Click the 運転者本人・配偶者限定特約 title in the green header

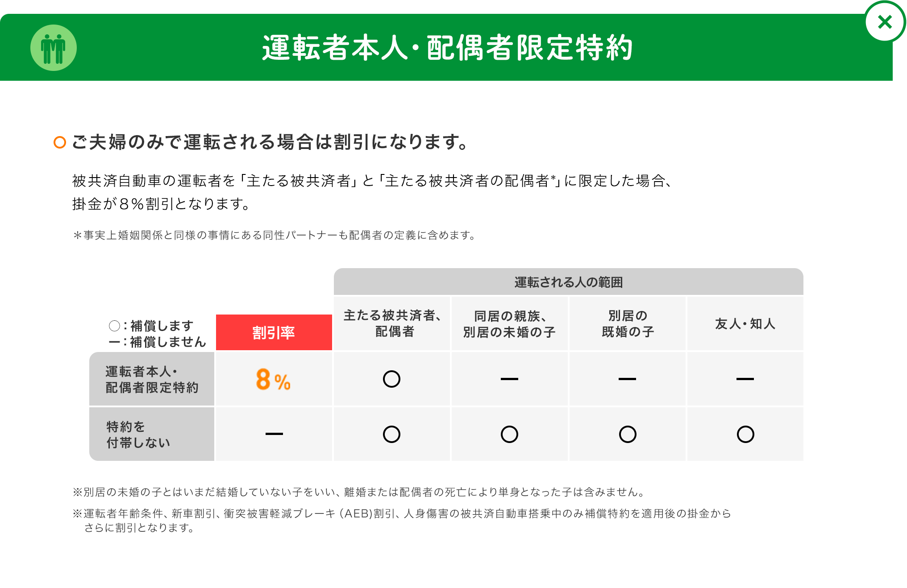447,48
